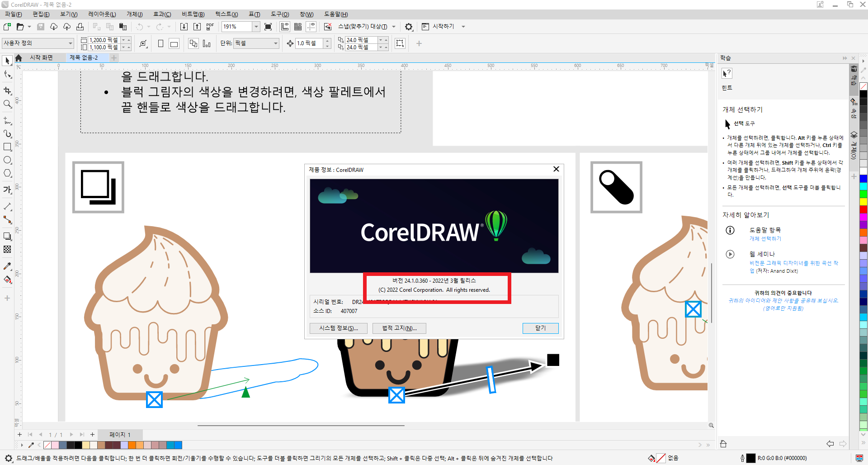Pick the yellow swatch in palette

click(863, 202)
